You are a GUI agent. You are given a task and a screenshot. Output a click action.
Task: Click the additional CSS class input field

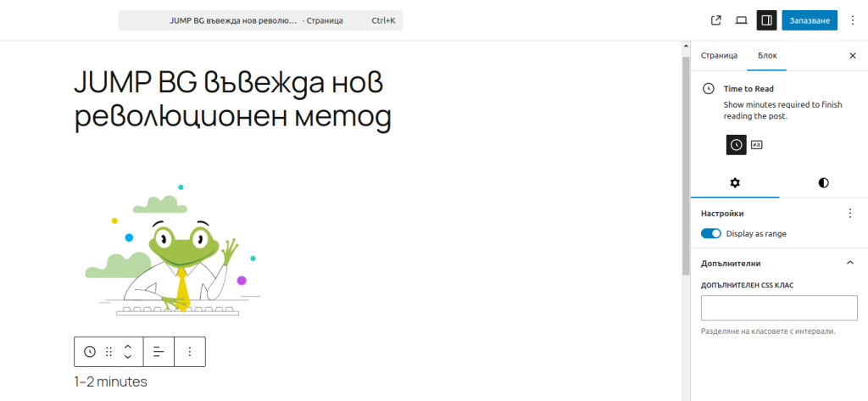[x=779, y=308]
